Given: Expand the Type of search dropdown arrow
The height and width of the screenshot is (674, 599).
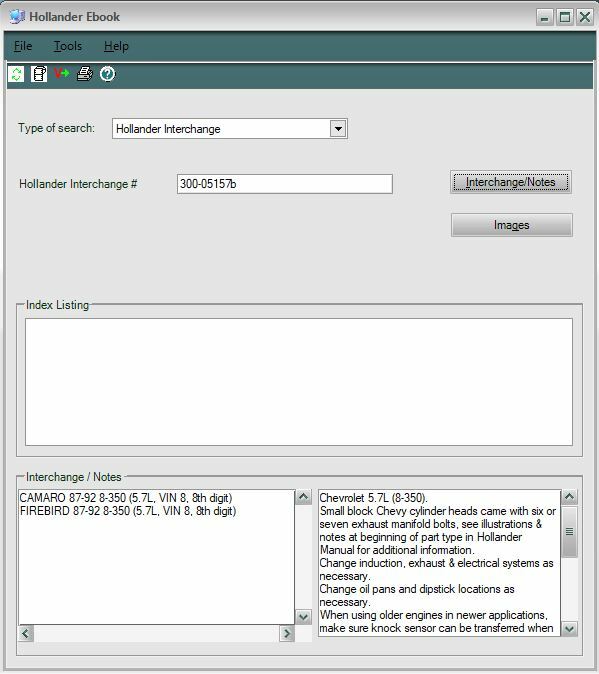Looking at the screenshot, I should 338,129.
